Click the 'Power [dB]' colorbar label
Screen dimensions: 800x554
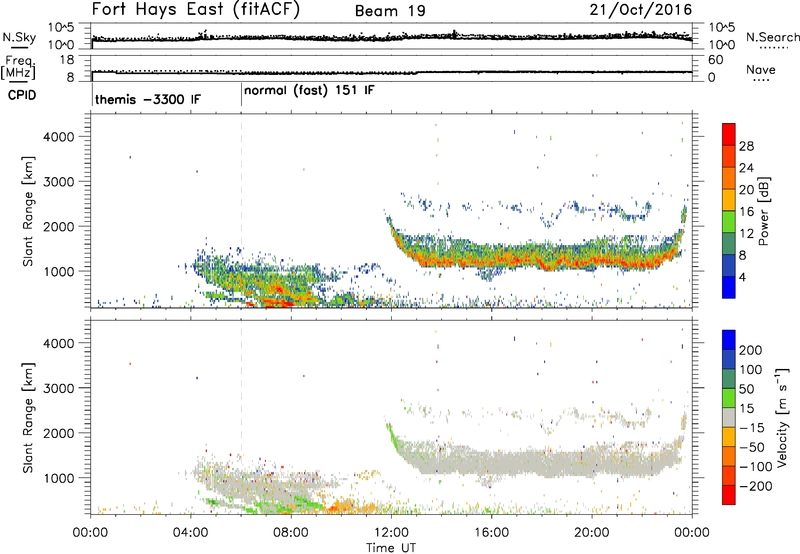[x=763, y=211]
